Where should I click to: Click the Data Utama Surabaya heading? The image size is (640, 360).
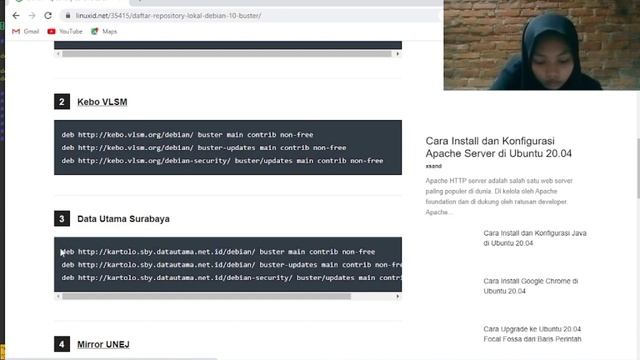(x=123, y=219)
